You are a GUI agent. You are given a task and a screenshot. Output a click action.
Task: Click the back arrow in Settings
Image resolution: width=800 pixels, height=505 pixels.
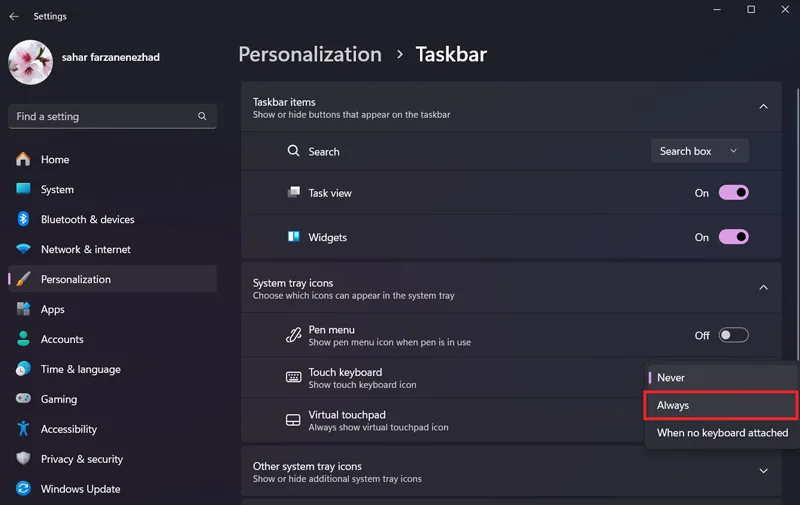(x=14, y=16)
